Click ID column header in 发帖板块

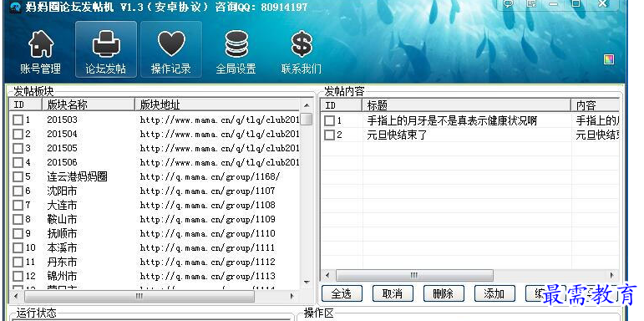26,104
